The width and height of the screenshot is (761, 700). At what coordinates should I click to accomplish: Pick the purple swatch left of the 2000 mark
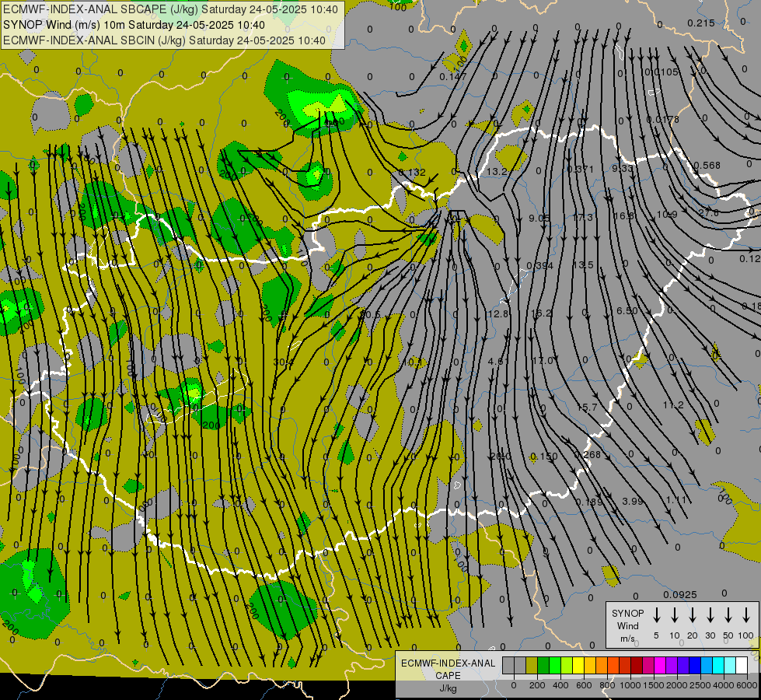tap(672, 665)
